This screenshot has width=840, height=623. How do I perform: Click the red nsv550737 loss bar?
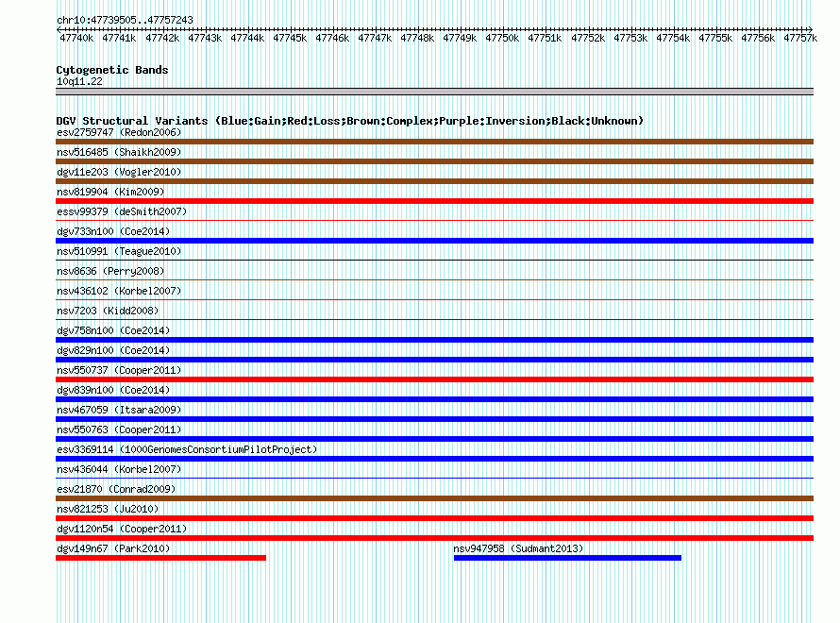tap(434, 379)
